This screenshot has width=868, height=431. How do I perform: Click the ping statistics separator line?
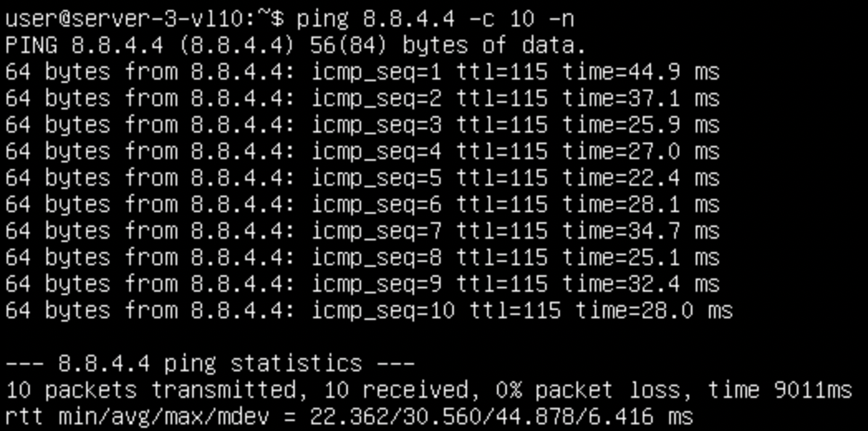[x=210, y=364]
